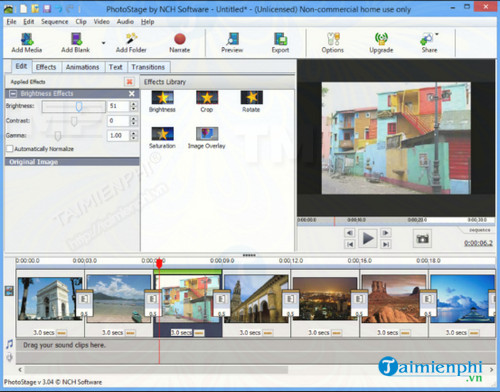This screenshot has width=500, height=392.
Task: Start recording with the Narrate button
Action: 180,43
